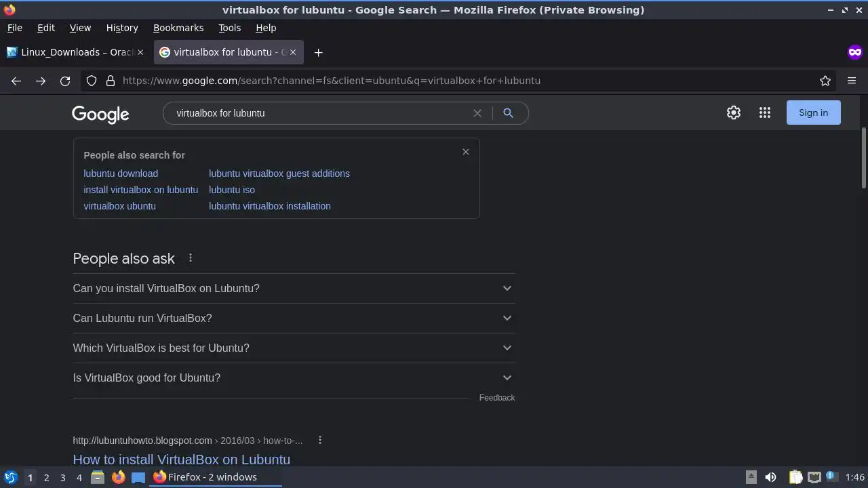This screenshot has width=868, height=488.
Task: Open the Google apps grid
Action: tap(765, 113)
